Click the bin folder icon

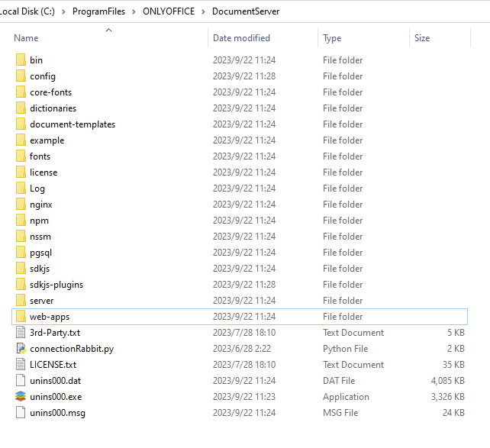click(x=21, y=60)
